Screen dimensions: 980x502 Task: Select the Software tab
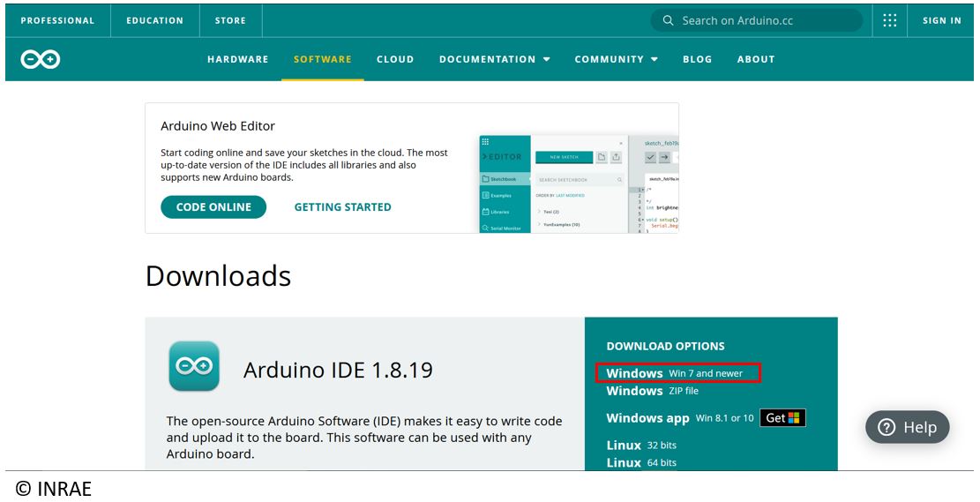tap(322, 59)
